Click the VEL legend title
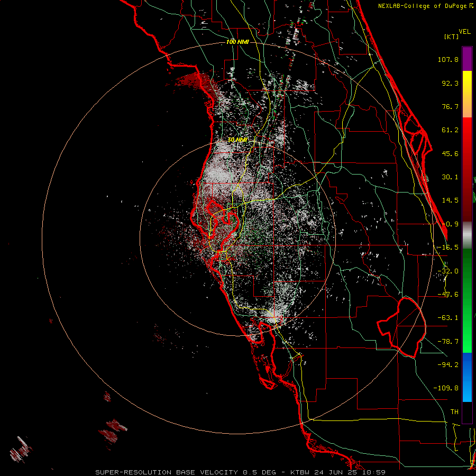The height and width of the screenshot is (476, 476). pyautogui.click(x=464, y=32)
